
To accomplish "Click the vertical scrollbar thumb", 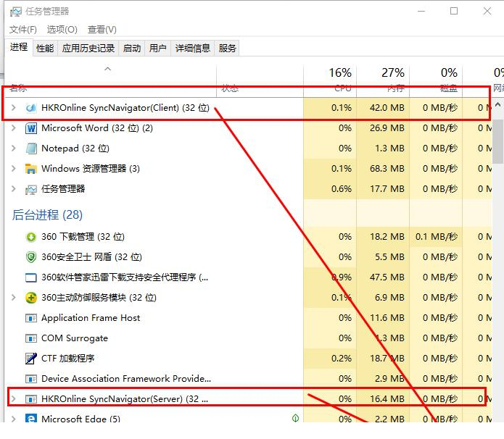I will (498, 141).
